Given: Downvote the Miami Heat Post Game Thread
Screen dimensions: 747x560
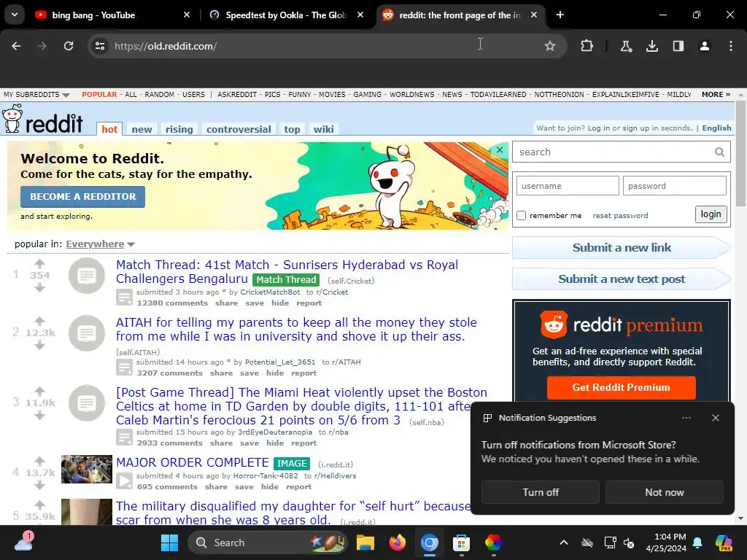Looking at the screenshot, I should pos(39,415).
